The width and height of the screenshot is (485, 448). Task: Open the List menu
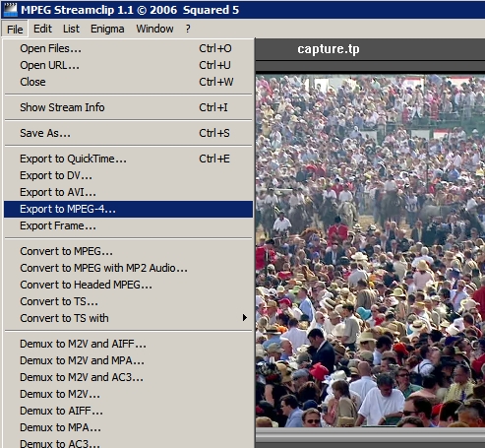click(71, 29)
